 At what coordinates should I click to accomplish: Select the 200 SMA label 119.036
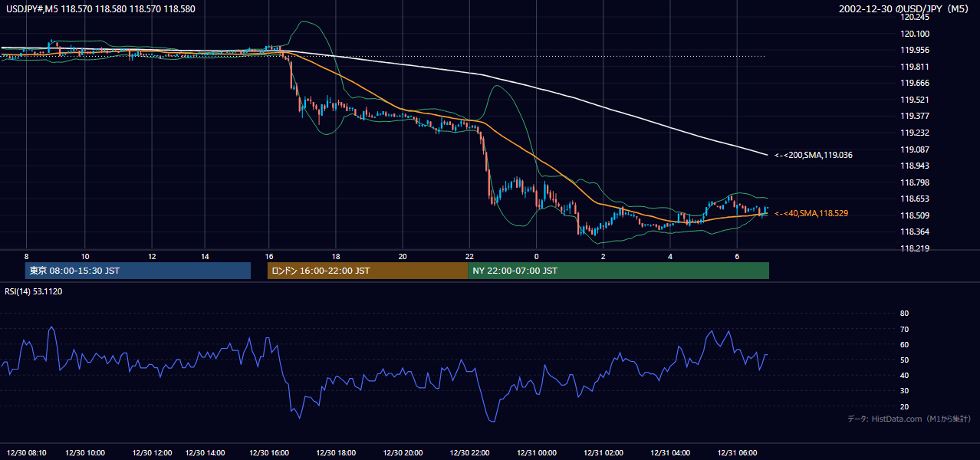pos(814,155)
